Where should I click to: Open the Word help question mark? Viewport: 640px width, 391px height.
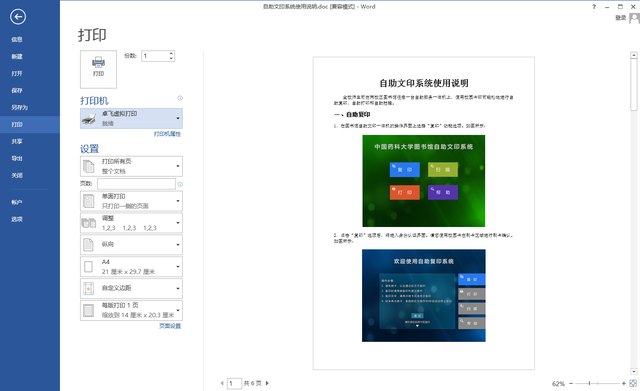click(594, 7)
